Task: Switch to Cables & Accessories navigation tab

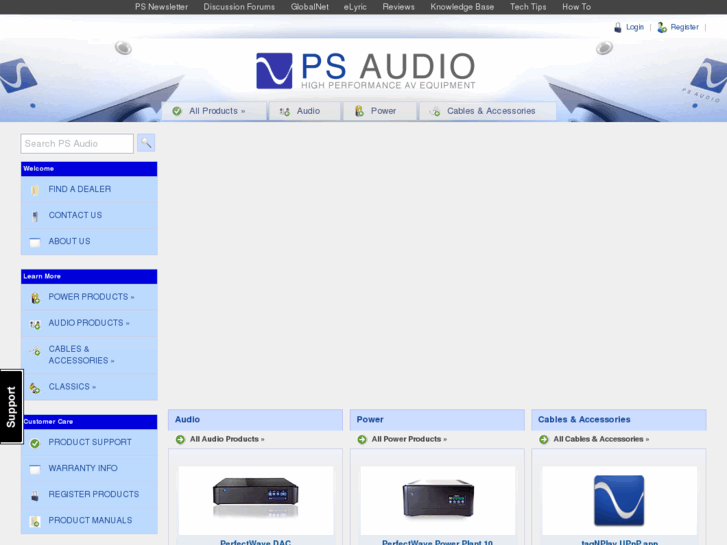Action: 488,111
